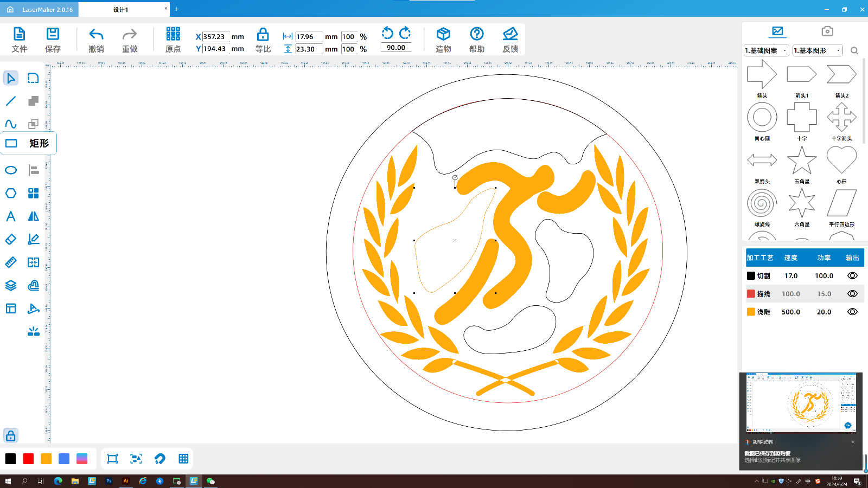Toggle visibility of the 描线 layer
868x488 pixels.
tap(852, 294)
